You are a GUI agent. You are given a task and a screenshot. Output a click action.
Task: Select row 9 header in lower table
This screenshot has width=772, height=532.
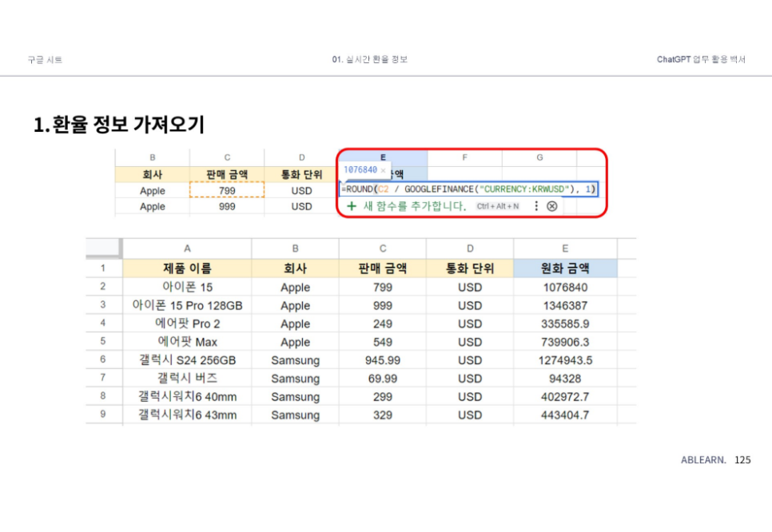pyautogui.click(x=103, y=414)
